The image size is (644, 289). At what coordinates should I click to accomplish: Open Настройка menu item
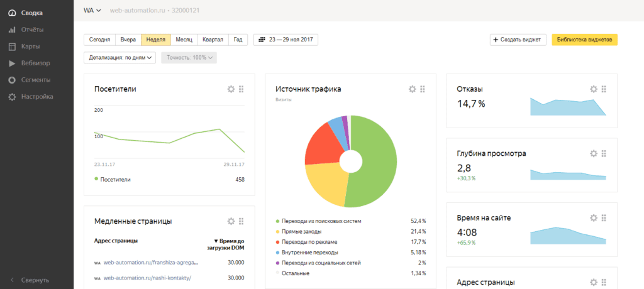pyautogui.click(x=37, y=97)
